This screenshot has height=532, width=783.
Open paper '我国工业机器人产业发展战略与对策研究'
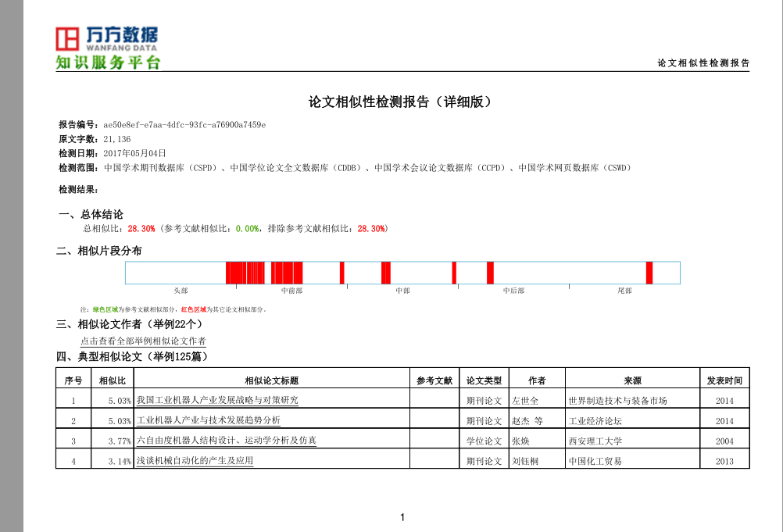tap(217, 400)
